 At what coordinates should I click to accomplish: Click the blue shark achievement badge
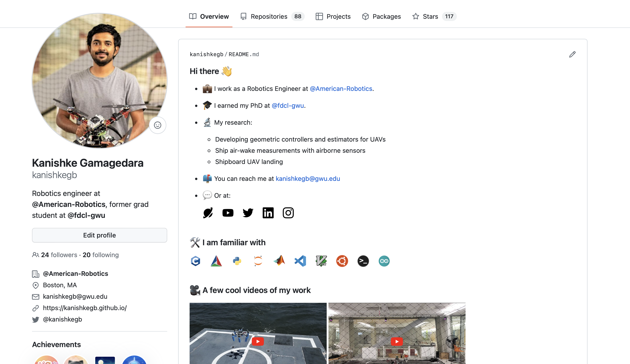(x=134, y=360)
